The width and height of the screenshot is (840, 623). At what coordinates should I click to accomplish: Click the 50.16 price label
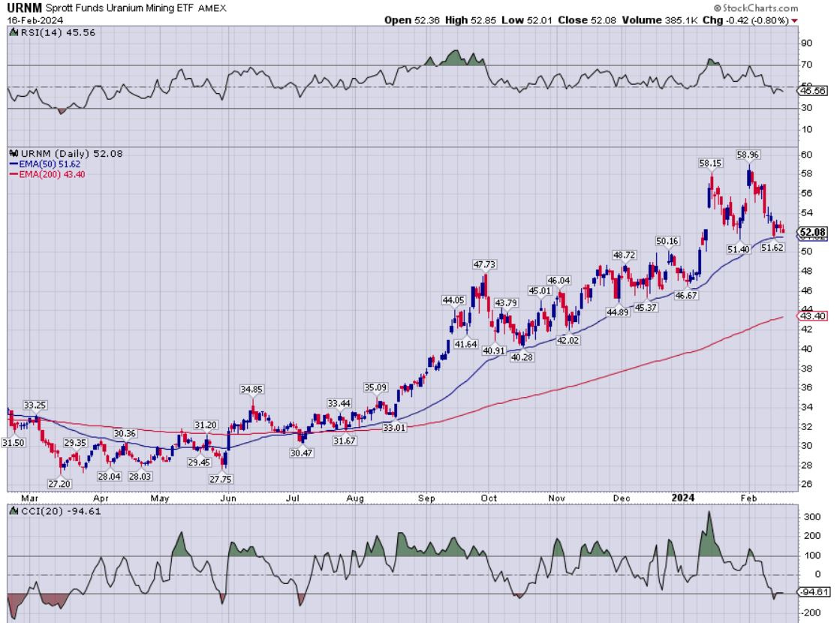667,241
